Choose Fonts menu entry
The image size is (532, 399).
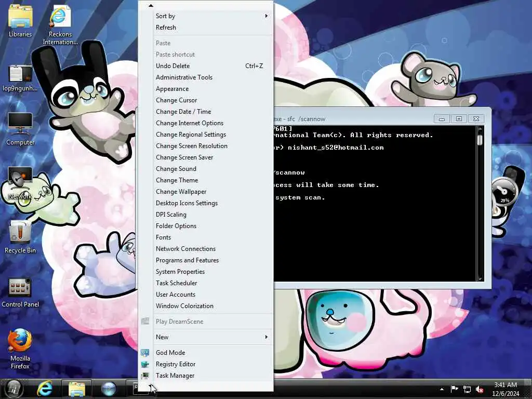tap(206, 237)
